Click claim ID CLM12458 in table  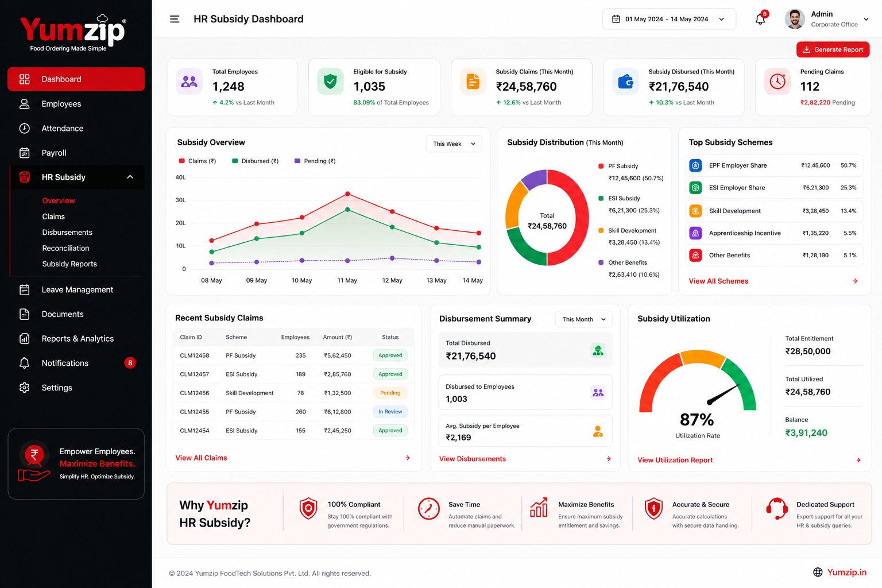pos(195,355)
